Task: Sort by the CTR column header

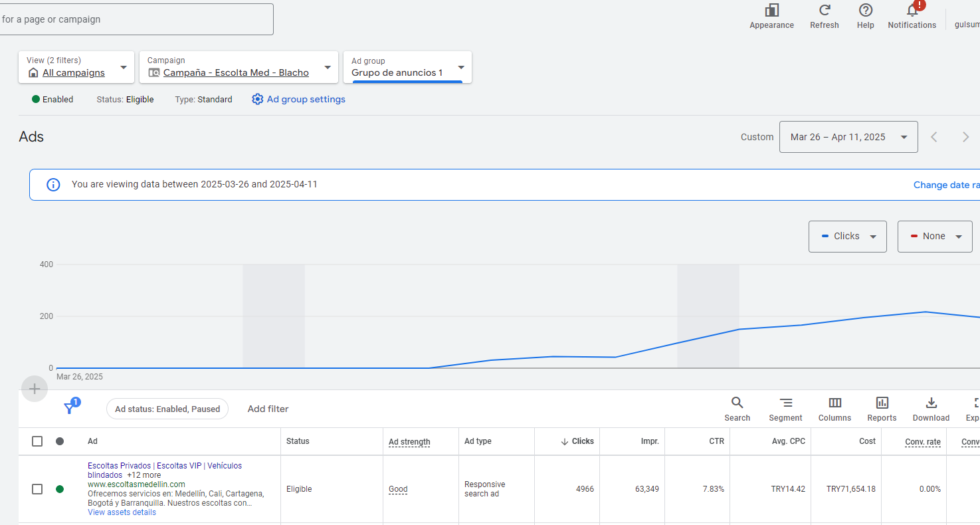Action: (x=716, y=441)
